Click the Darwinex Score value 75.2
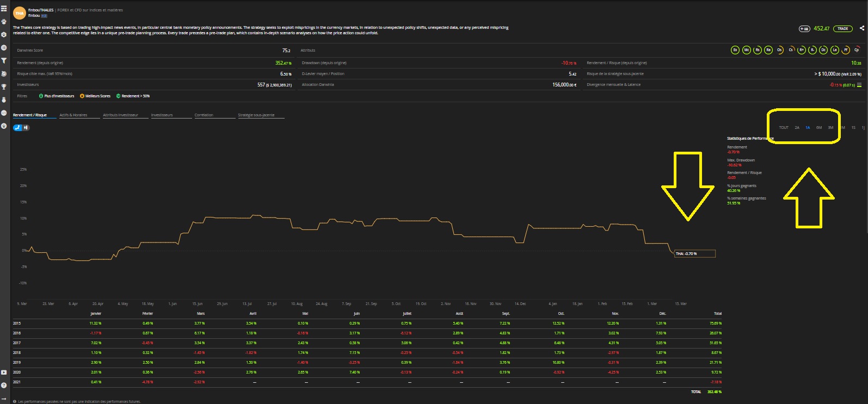 point(286,51)
